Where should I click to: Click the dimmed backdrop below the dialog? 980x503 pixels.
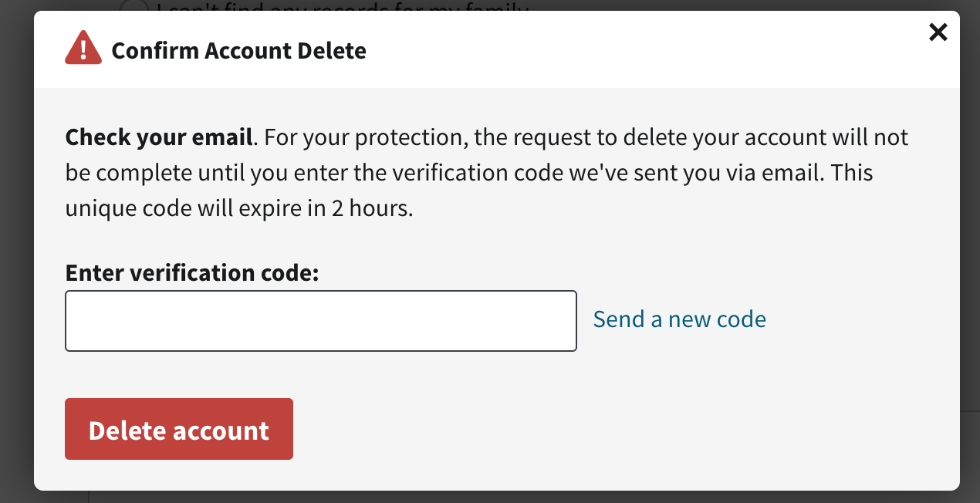pos(494,497)
